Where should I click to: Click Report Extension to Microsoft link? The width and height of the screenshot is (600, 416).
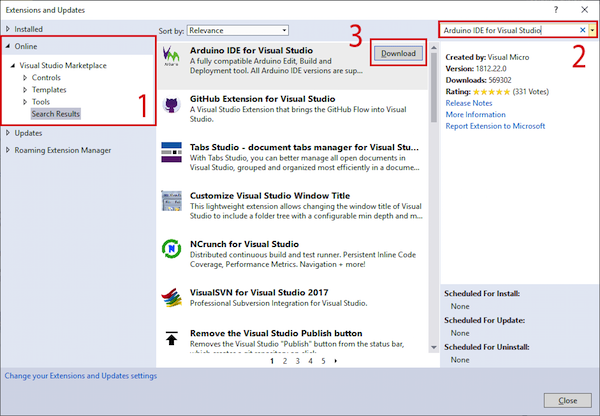[x=495, y=126]
